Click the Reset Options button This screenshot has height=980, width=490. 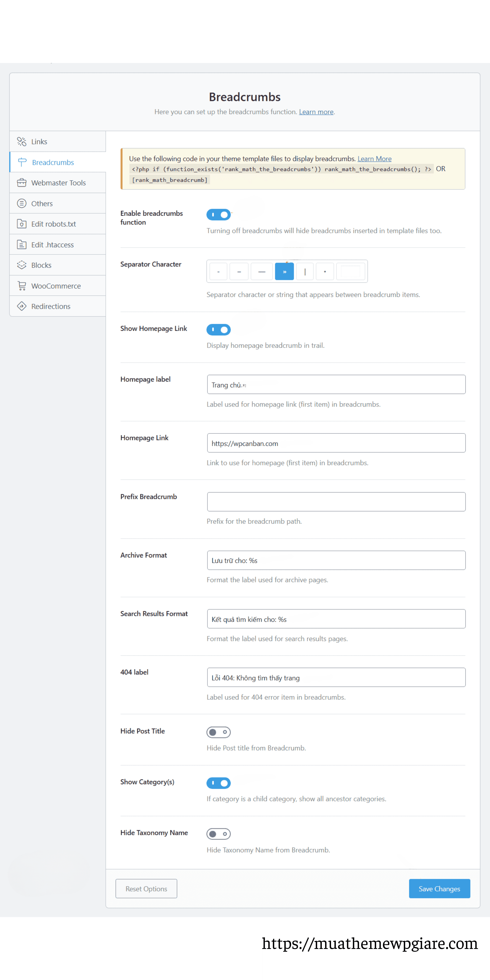tap(146, 889)
